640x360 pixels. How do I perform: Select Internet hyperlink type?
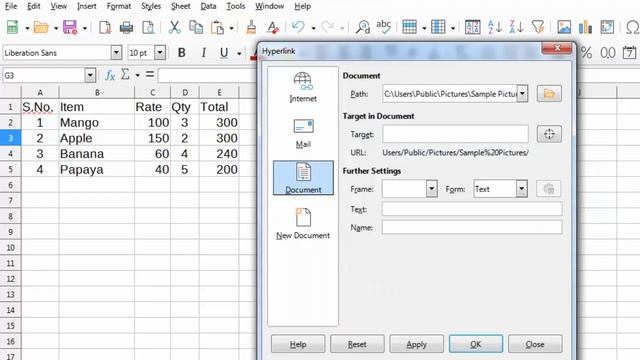click(303, 87)
